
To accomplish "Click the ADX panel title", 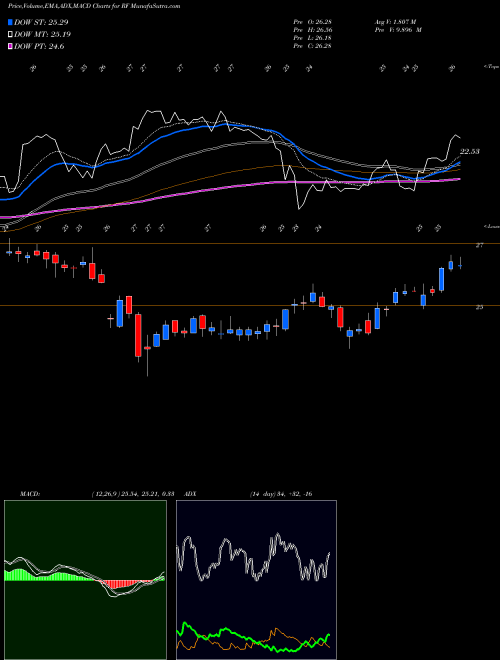I will pos(191,494).
